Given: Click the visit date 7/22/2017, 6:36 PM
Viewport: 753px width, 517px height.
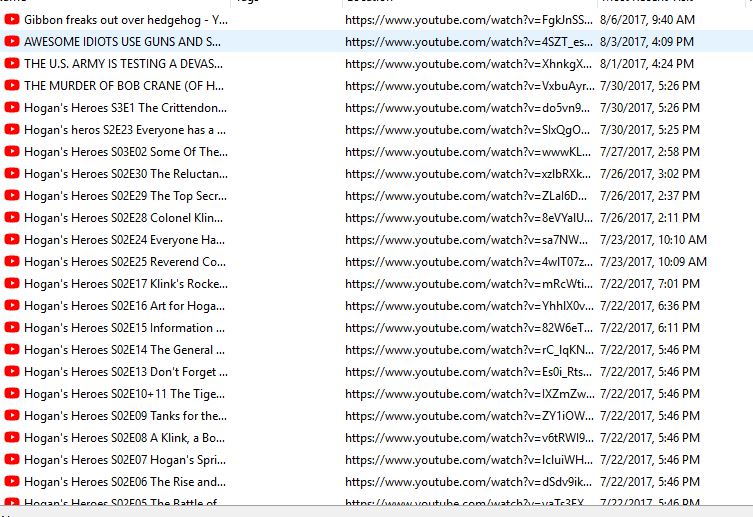Looking at the screenshot, I should point(650,306).
